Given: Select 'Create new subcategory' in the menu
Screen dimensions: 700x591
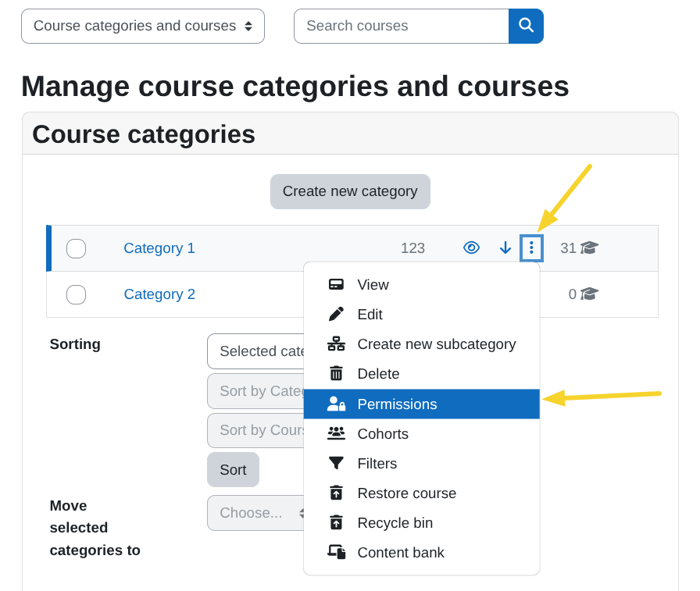Looking at the screenshot, I should tap(436, 344).
